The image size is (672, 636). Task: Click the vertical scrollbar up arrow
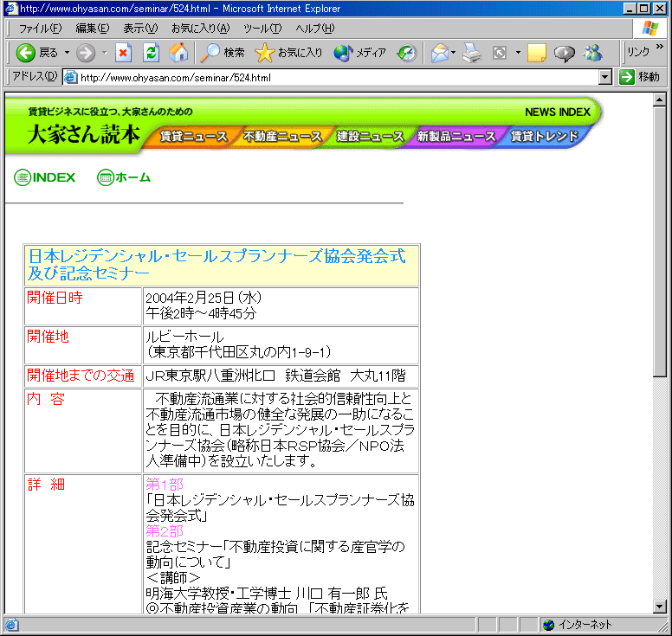[x=660, y=100]
